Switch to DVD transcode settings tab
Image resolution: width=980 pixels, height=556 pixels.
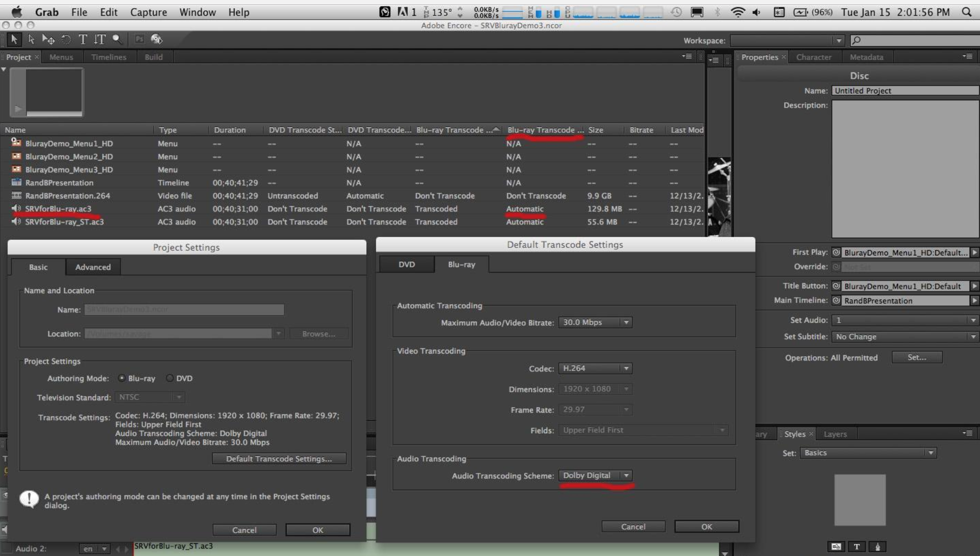coord(407,264)
